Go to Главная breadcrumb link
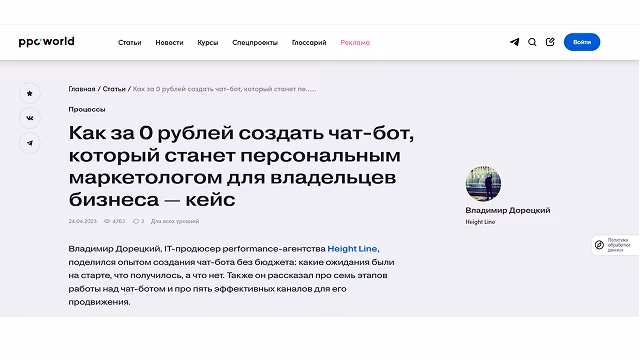 82,89
